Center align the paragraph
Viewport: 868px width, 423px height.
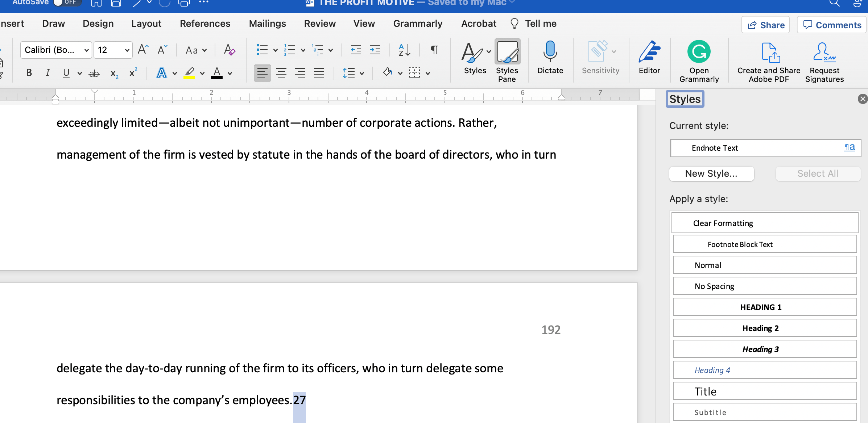coord(281,73)
